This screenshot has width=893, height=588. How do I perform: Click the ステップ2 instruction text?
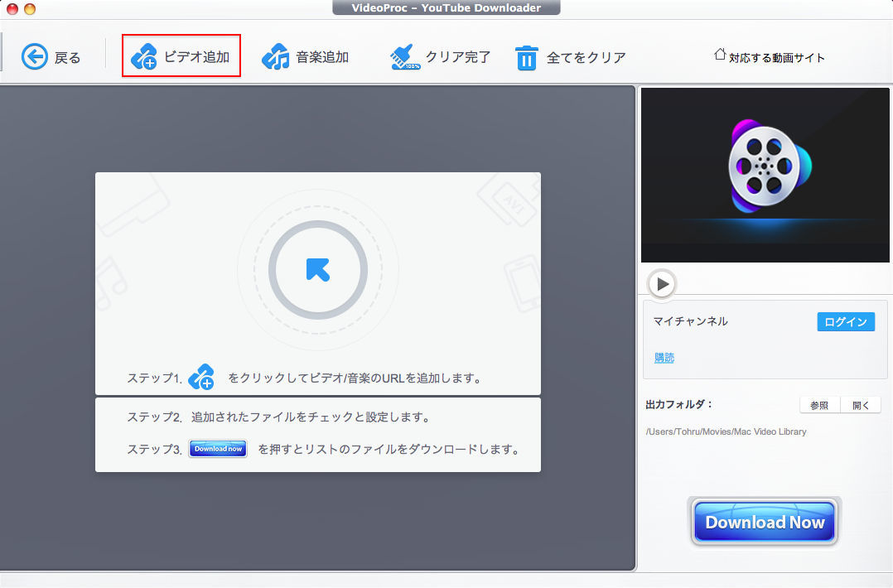(278, 417)
